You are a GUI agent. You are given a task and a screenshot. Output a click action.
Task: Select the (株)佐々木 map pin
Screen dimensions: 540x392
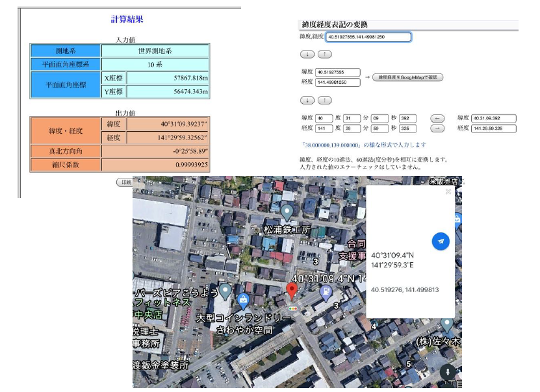[x=446, y=325]
